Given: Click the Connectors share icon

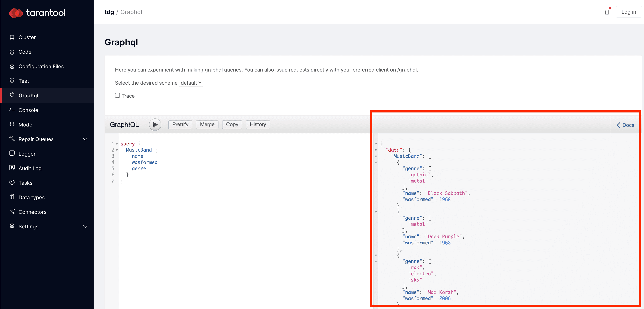Looking at the screenshot, I should point(12,211).
